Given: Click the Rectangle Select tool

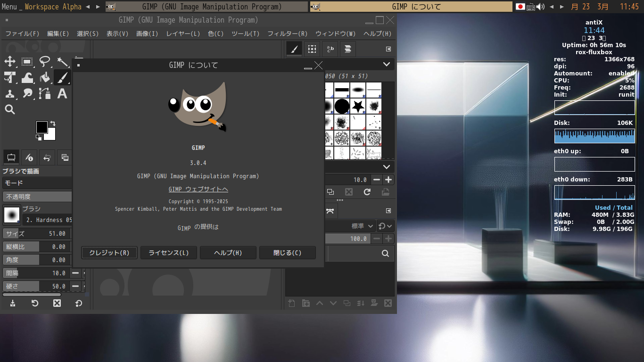Looking at the screenshot, I should tap(27, 62).
